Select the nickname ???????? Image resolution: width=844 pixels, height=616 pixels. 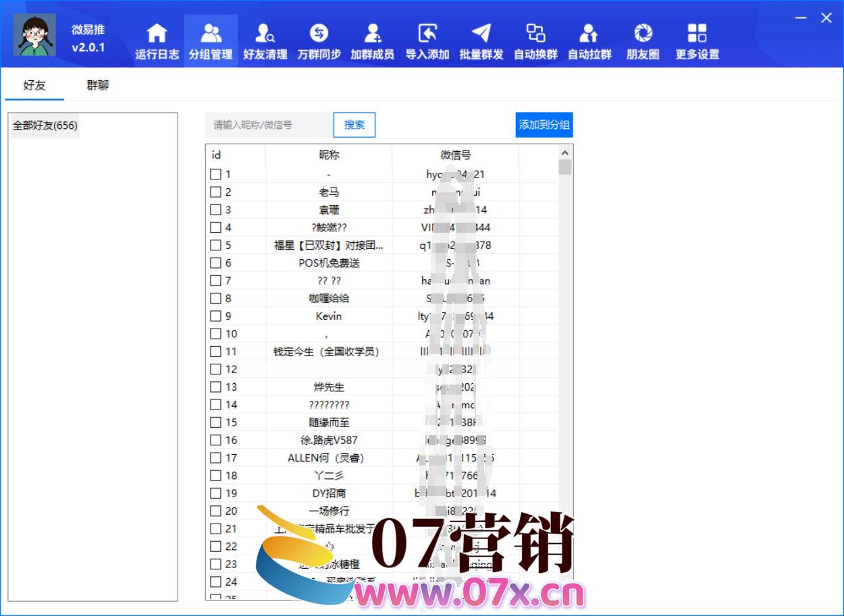click(329, 405)
